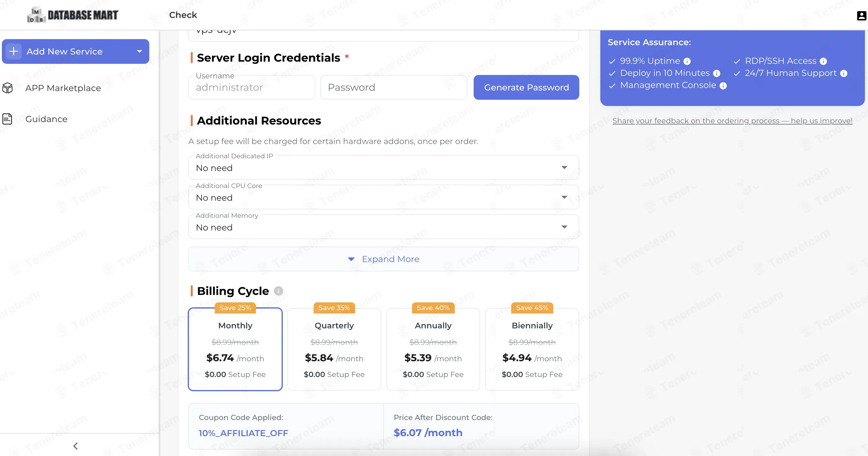Show info for RDP/SSH Access
Screen dimensions: 868x456
click(x=823, y=61)
